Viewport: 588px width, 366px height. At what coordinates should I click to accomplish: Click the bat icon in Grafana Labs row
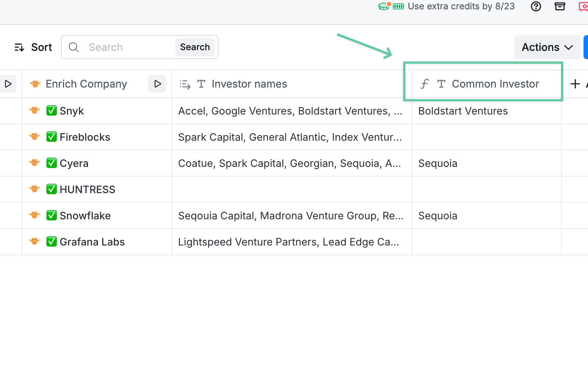point(35,241)
